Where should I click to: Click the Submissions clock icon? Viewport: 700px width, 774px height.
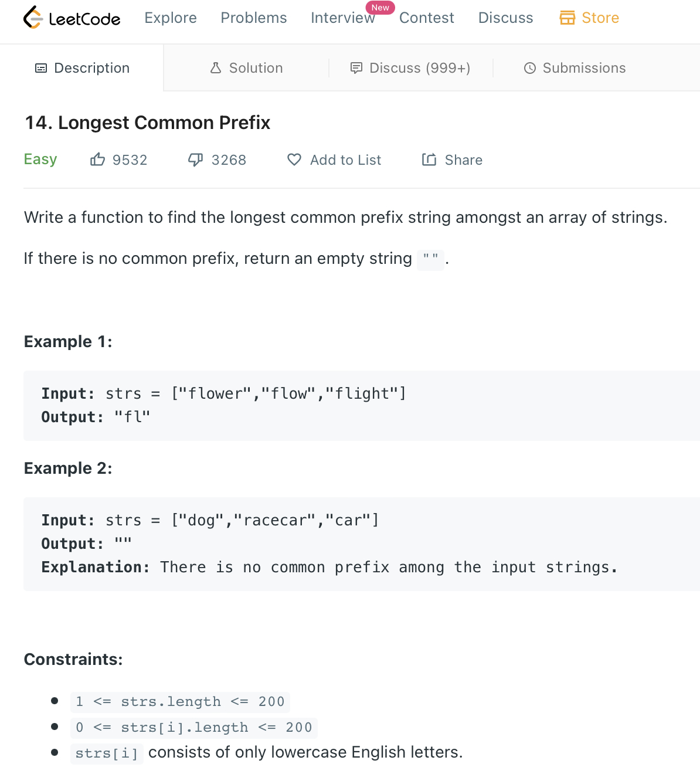530,68
